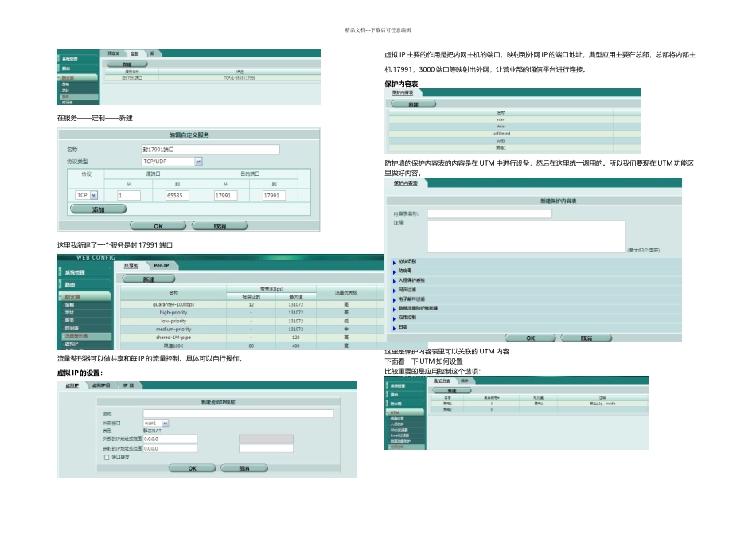Click the service name field 封17991端口
The width and height of the screenshot is (756, 535).
click(x=210, y=150)
